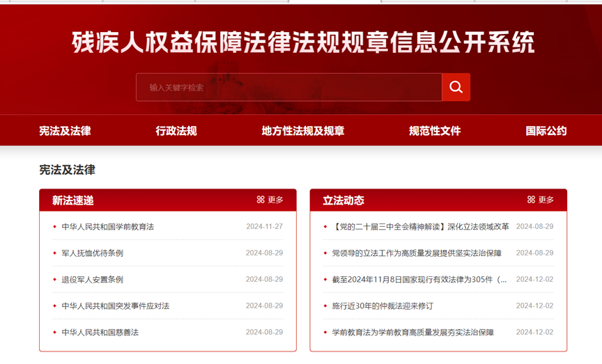View the 退役军人安置条例 entry

(x=93, y=280)
